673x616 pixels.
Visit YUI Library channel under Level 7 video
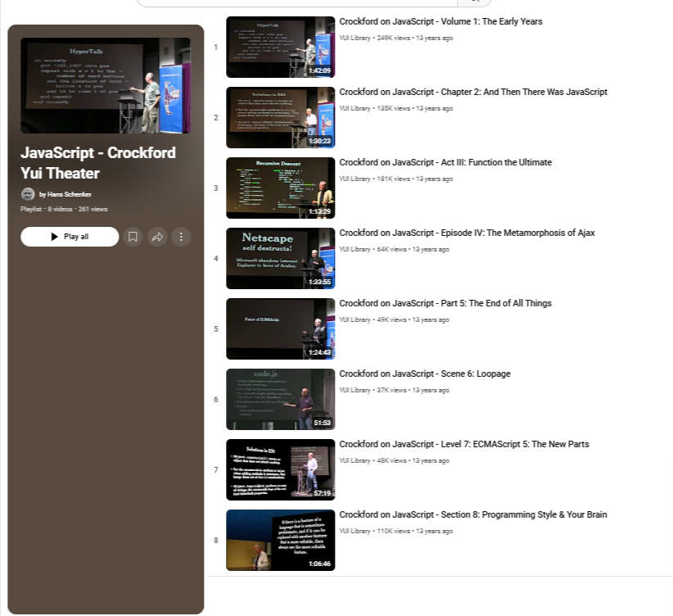tap(355, 460)
